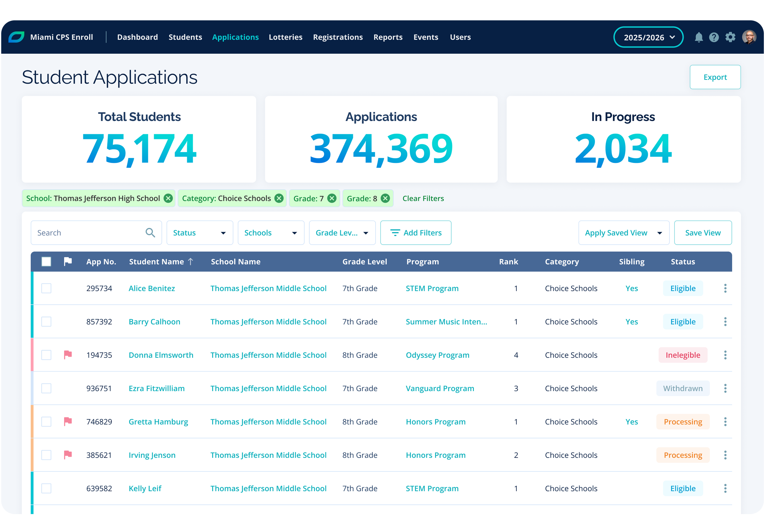Open the settings gear icon
The height and width of the screenshot is (532, 766).
(730, 37)
